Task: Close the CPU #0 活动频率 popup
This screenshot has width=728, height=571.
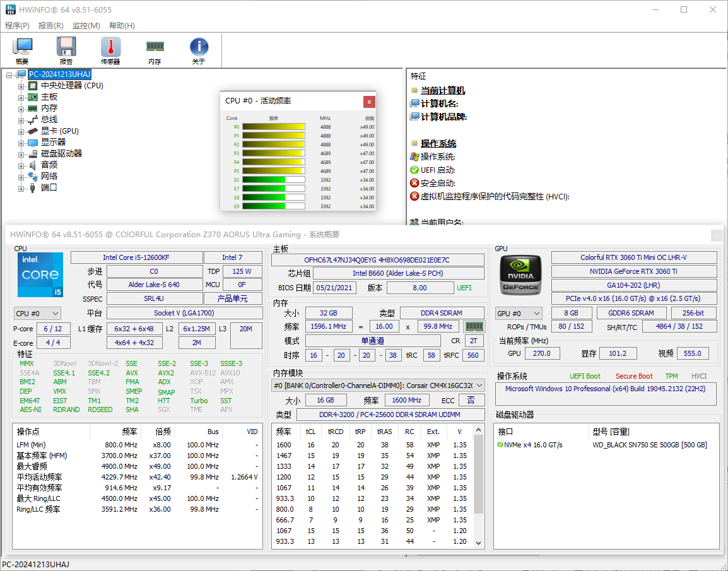Action: coord(369,102)
